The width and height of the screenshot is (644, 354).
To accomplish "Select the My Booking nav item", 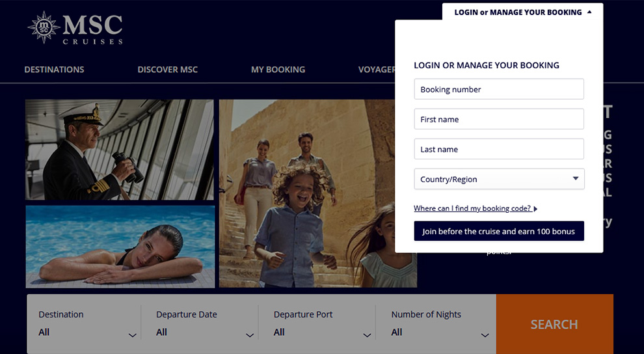I will coord(278,70).
